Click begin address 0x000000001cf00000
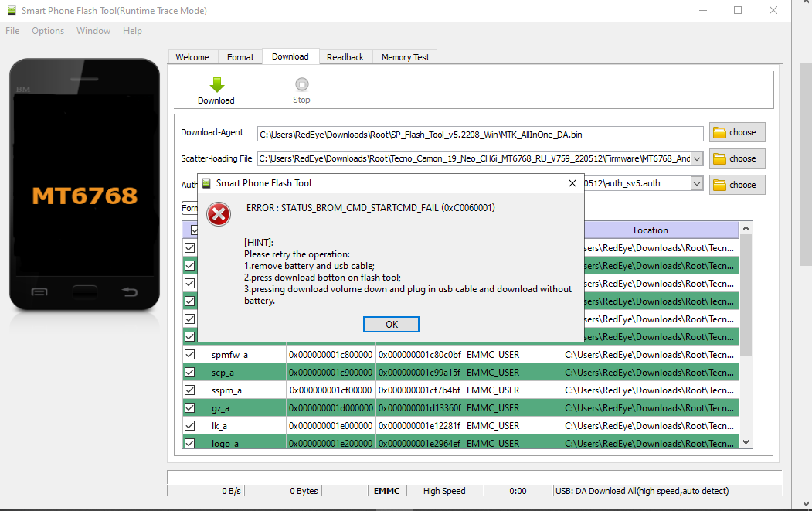The image size is (812, 511). 331,390
